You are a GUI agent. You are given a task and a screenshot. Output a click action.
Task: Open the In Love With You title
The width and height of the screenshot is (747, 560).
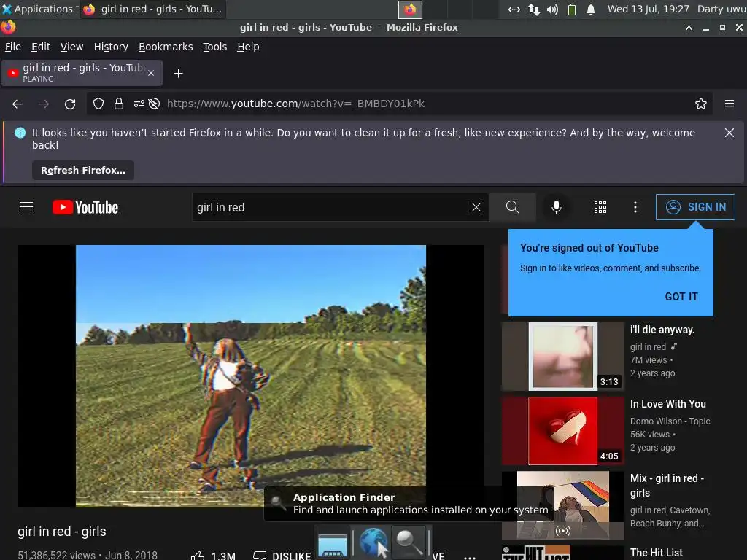point(668,404)
